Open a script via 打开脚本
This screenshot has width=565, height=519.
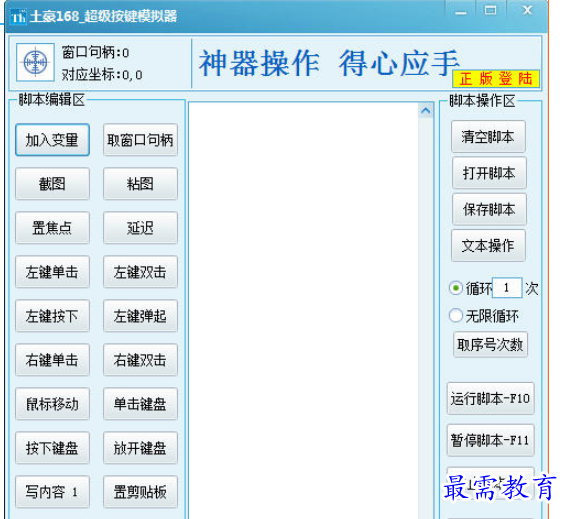pyautogui.click(x=489, y=173)
